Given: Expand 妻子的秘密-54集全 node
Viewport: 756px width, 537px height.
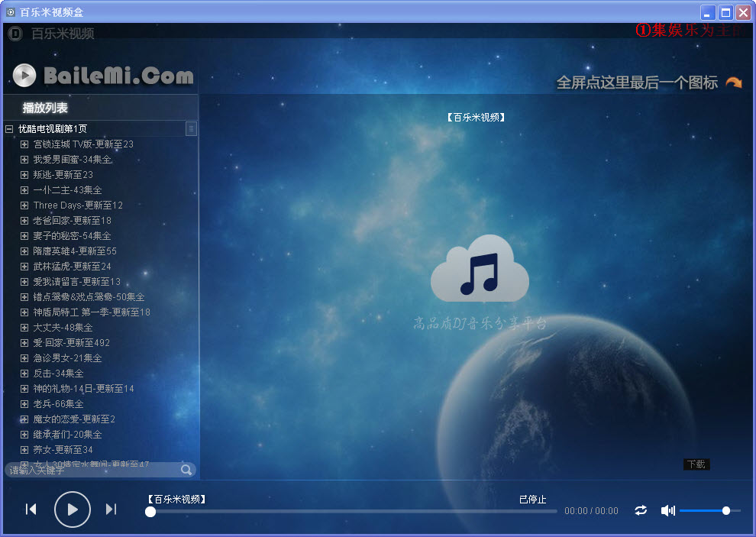Looking at the screenshot, I should click(24, 236).
